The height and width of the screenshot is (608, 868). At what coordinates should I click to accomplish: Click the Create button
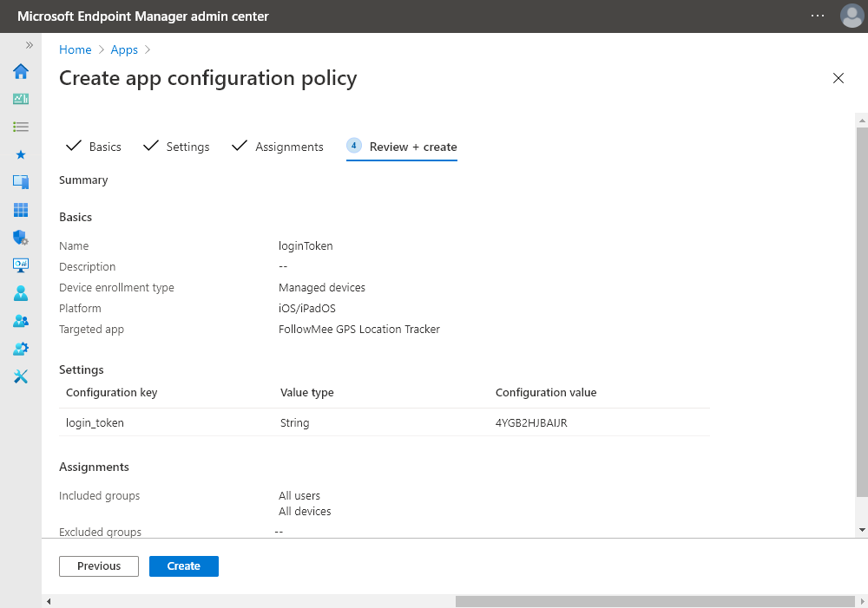(x=184, y=566)
